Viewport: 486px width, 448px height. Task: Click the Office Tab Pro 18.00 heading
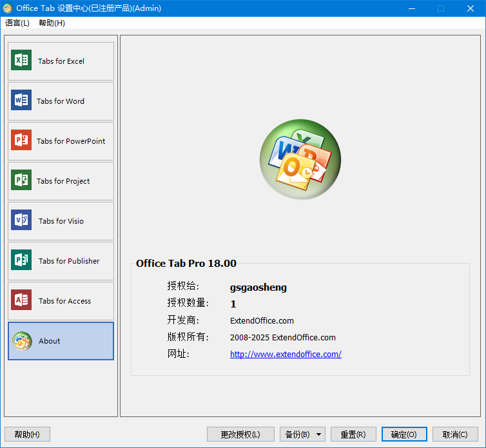(x=186, y=263)
